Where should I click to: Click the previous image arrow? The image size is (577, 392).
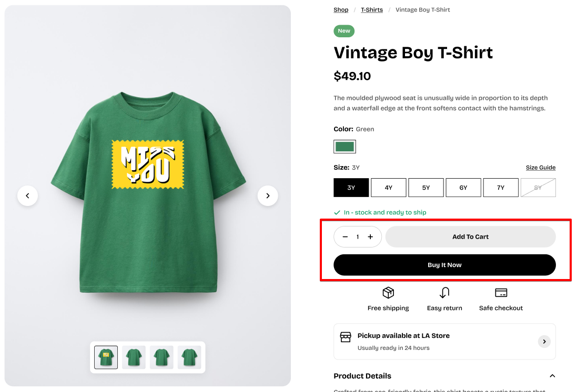pos(27,196)
